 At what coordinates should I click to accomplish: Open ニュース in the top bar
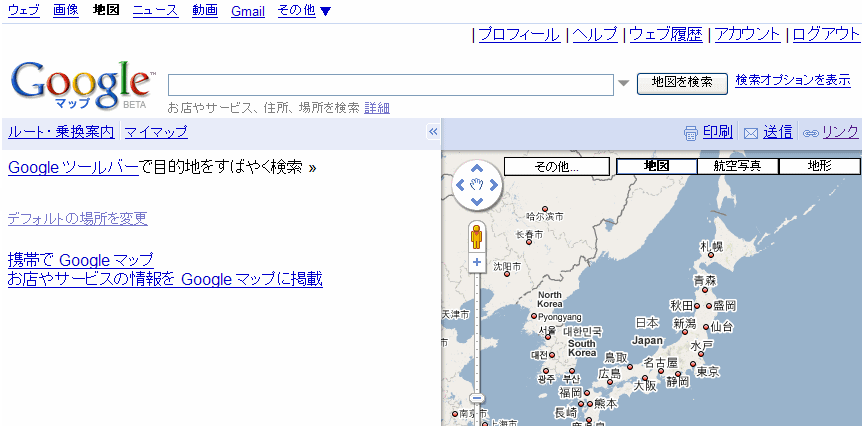pyautogui.click(x=156, y=10)
